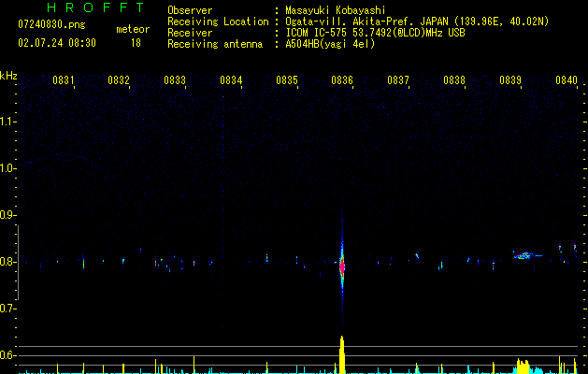The image size is (588, 374).
Task: Click the elongated echo cluster near 0839
Action: coord(525,256)
